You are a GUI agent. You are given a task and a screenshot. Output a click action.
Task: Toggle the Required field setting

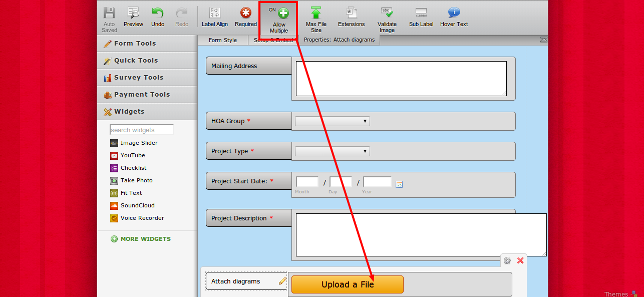245,17
